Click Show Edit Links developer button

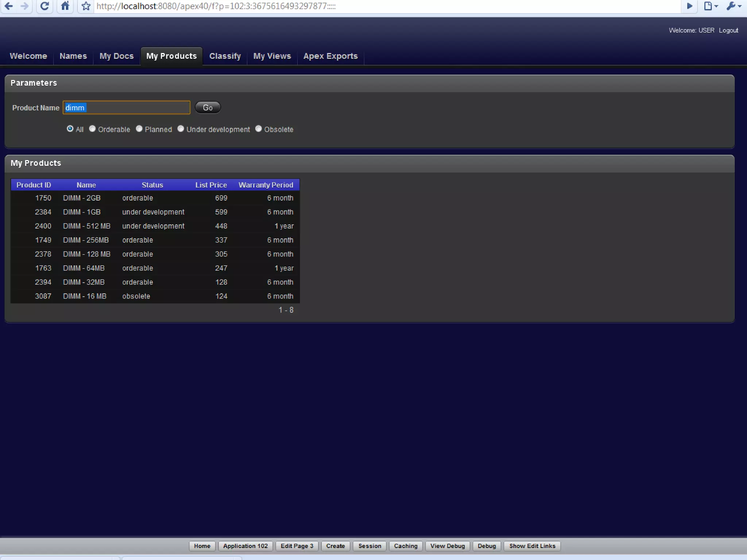pos(532,546)
